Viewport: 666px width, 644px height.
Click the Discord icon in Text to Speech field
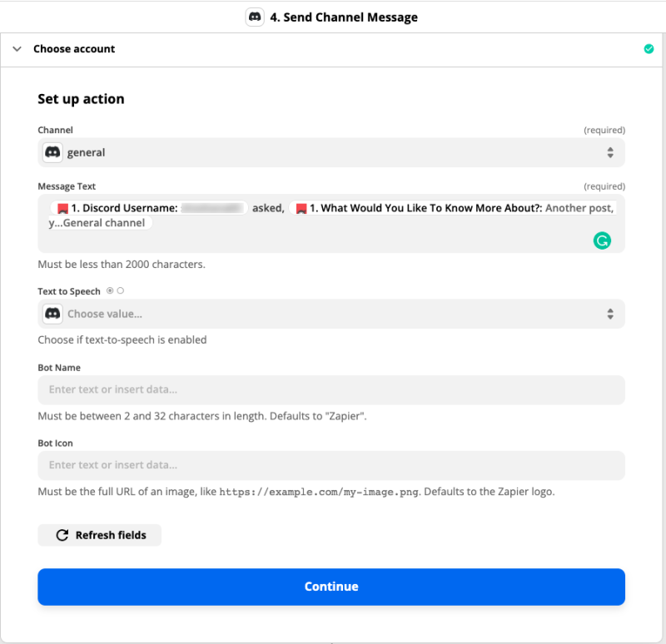coord(52,314)
